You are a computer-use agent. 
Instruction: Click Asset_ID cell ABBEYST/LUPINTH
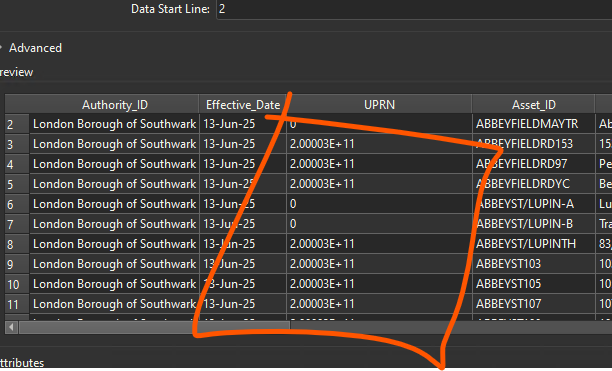click(x=534, y=244)
